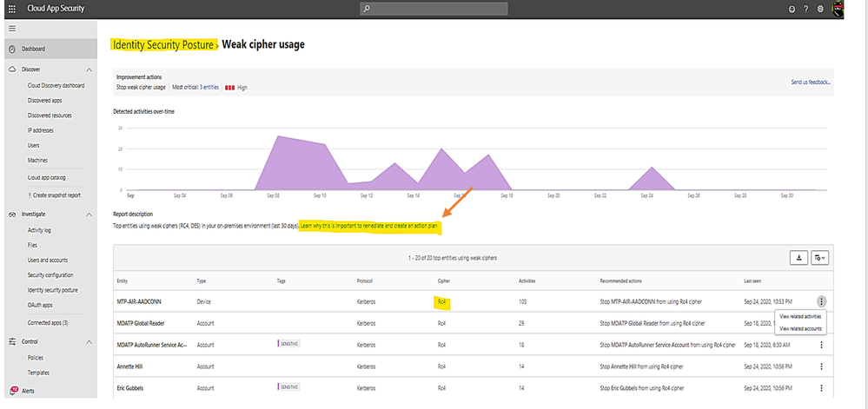Open the table columns settings dropdown
The image size is (868, 409).
click(x=819, y=257)
